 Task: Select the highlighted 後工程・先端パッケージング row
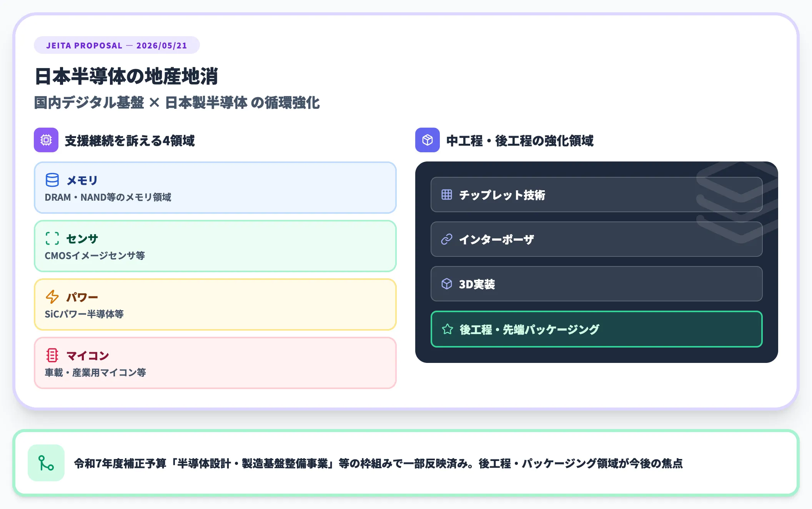597,329
